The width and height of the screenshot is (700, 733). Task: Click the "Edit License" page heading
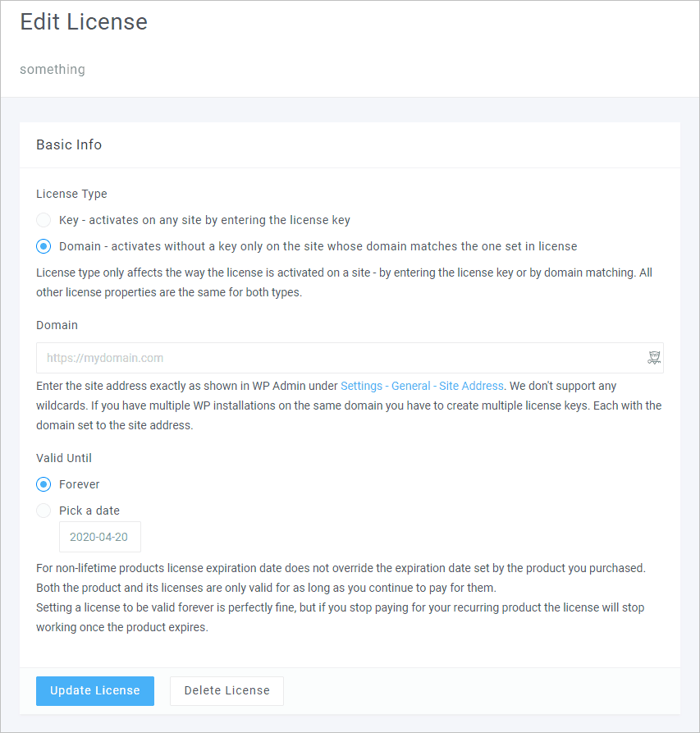[83, 22]
